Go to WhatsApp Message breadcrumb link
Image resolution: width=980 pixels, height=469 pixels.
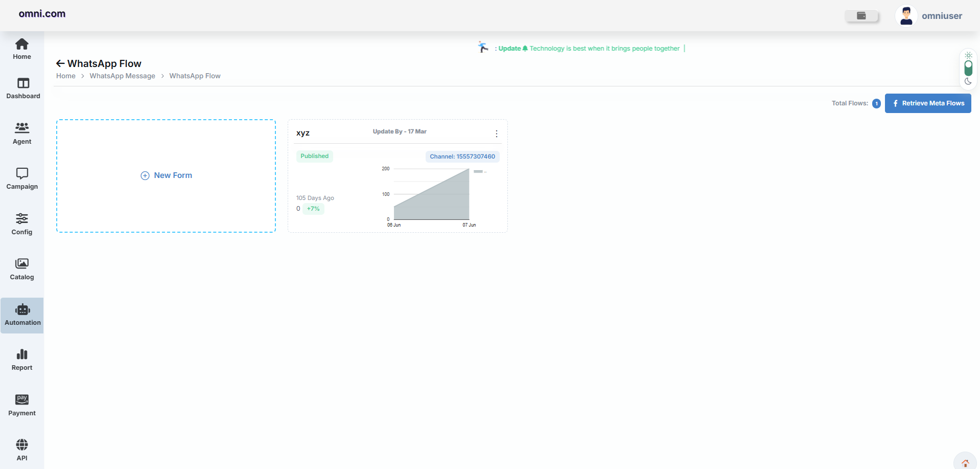coord(123,76)
